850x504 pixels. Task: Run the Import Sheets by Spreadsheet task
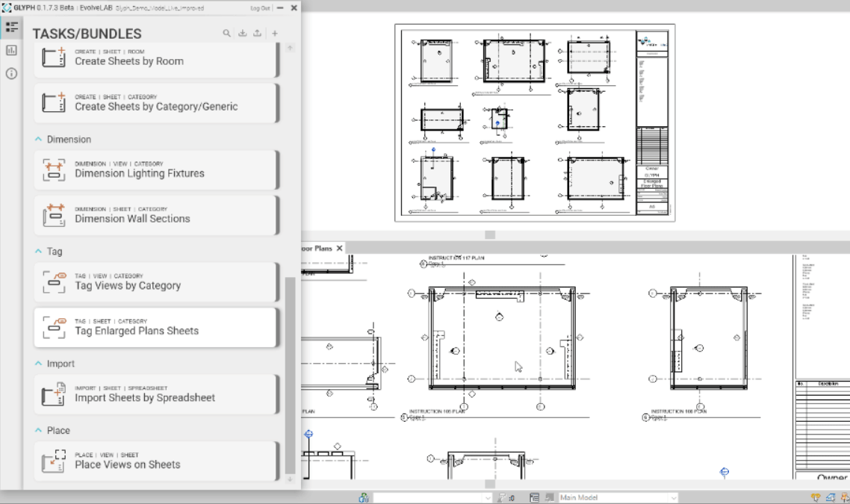[x=157, y=394]
